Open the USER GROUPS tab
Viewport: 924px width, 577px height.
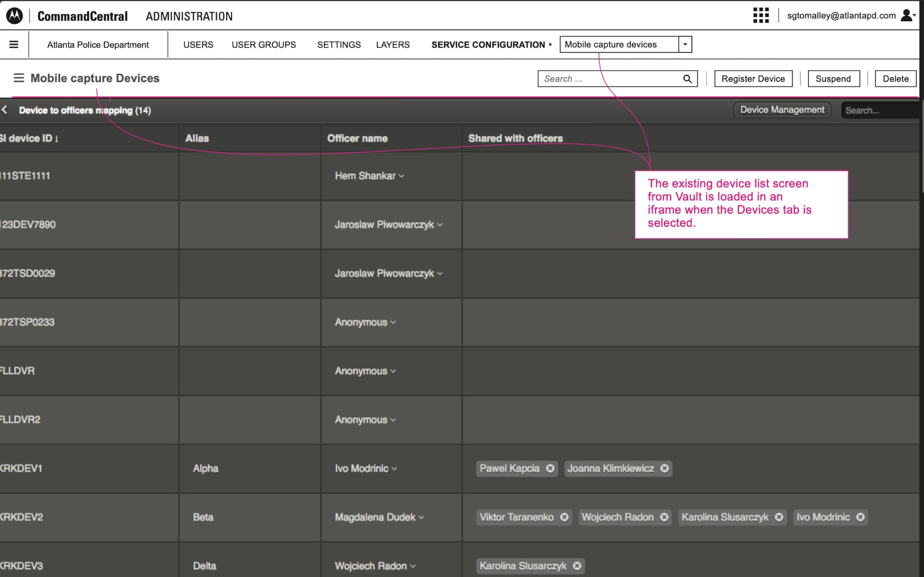click(x=264, y=45)
